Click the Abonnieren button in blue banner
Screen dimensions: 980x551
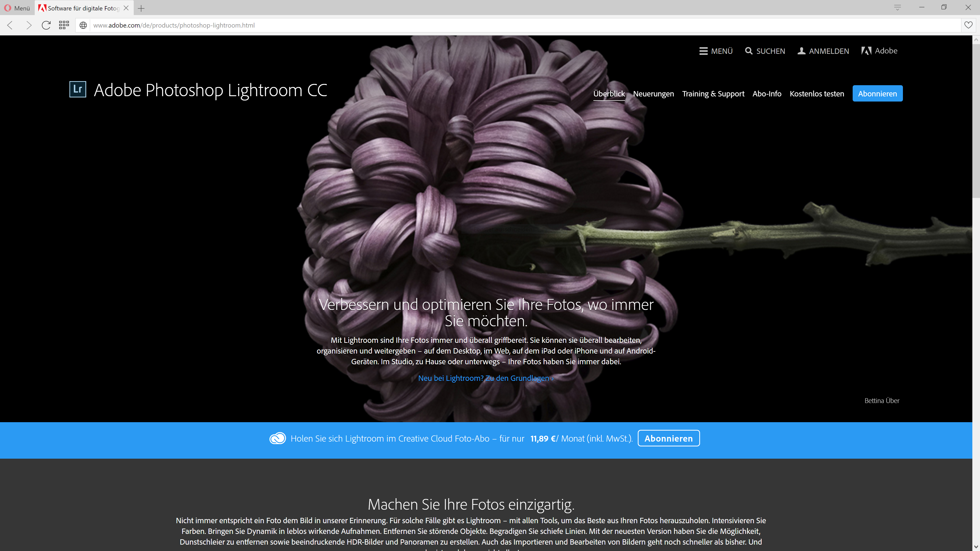668,439
